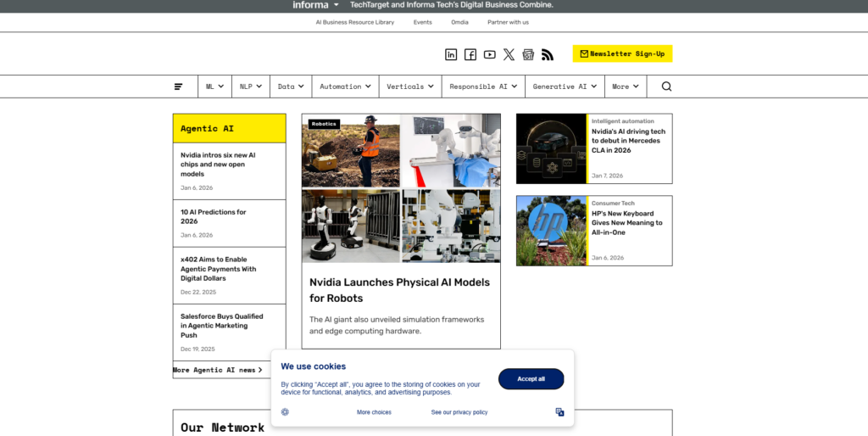The height and width of the screenshot is (436, 868).
Task: Open the Omdia link
Action: click(x=459, y=23)
